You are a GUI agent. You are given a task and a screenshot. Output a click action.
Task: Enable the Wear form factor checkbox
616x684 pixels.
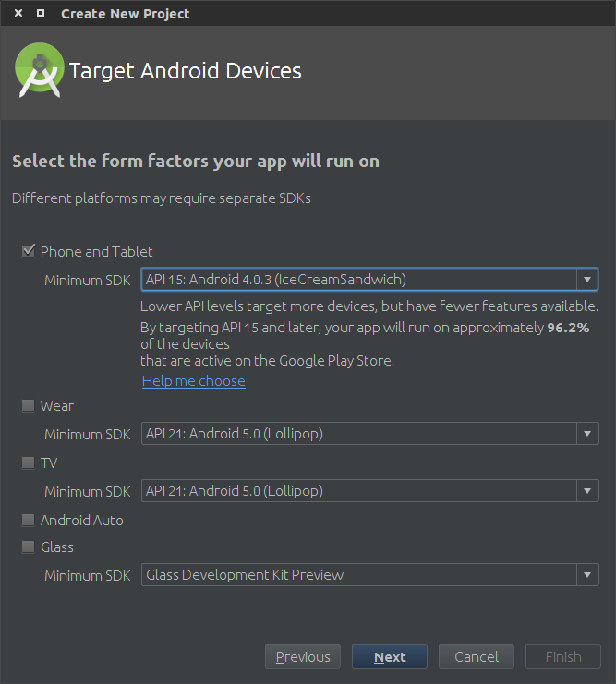[29, 405]
